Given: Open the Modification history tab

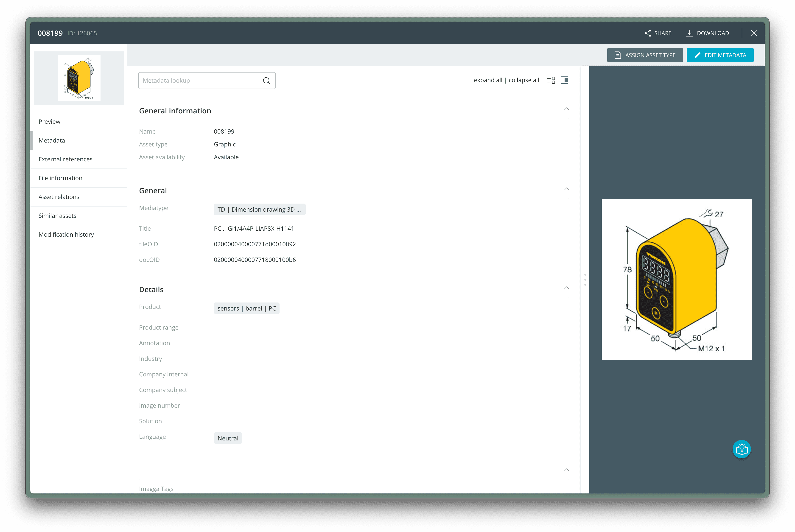Looking at the screenshot, I should pos(66,234).
